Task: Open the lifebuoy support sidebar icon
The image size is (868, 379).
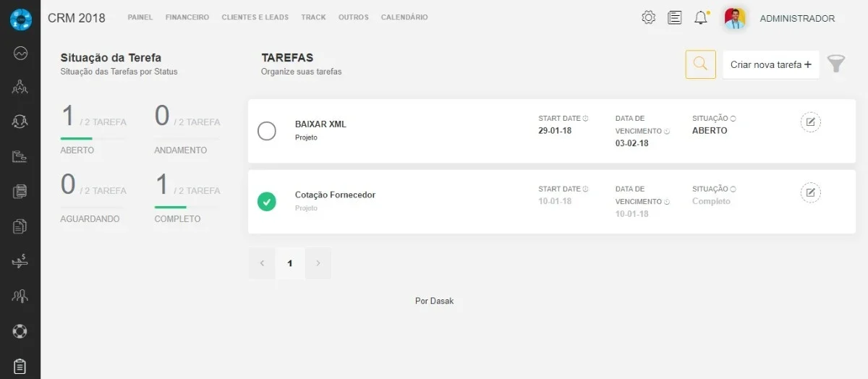Action: [x=20, y=331]
